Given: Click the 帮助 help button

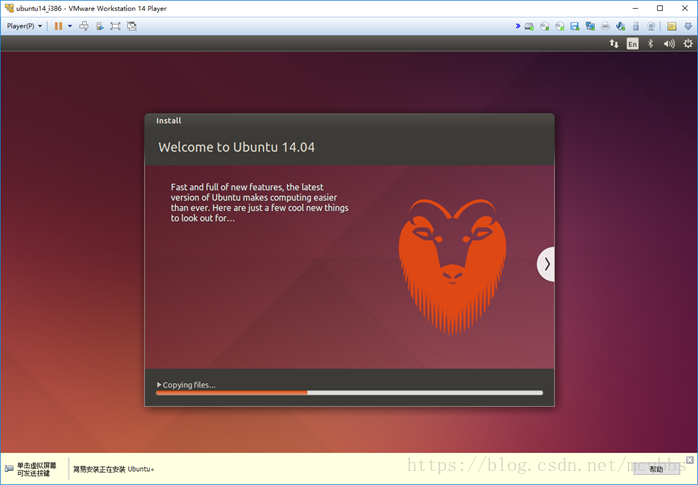Looking at the screenshot, I should (x=656, y=469).
